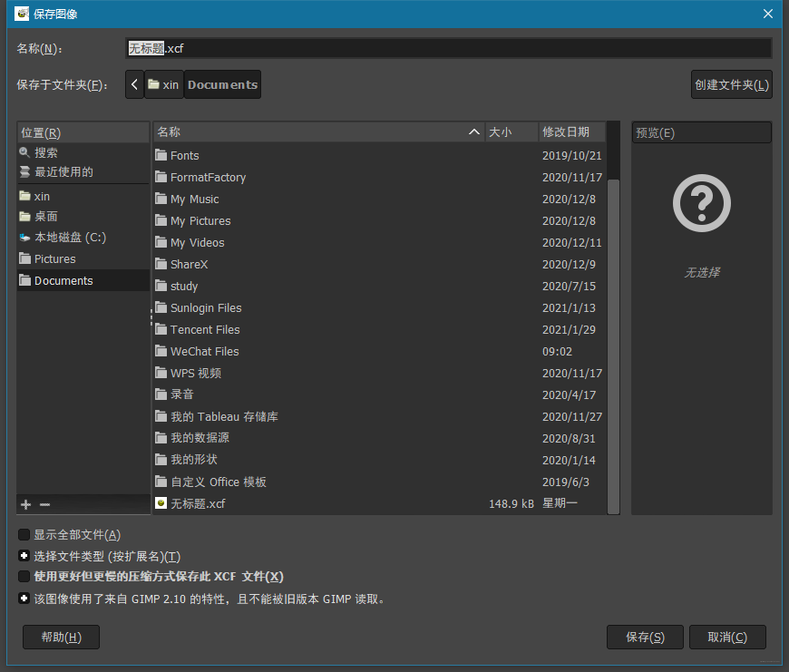The width and height of the screenshot is (789, 672).
Task: Click 预览 panel header
Action: [701, 132]
